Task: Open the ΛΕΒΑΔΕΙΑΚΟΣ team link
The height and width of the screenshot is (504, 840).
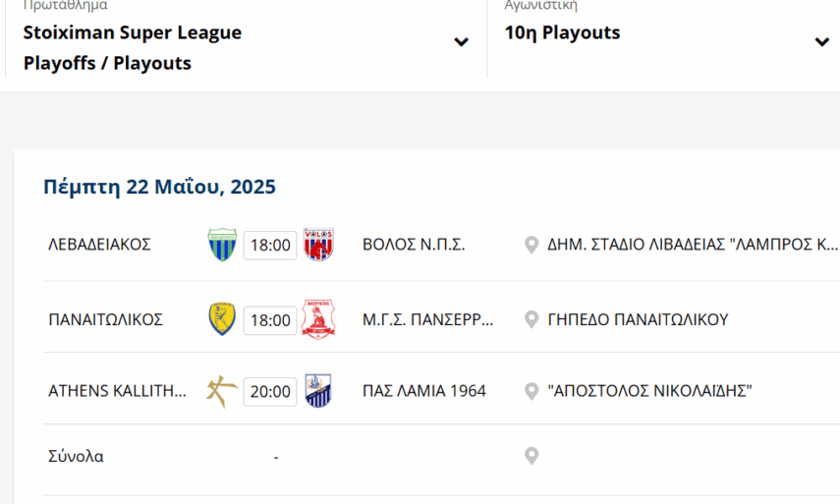Action: point(99,245)
